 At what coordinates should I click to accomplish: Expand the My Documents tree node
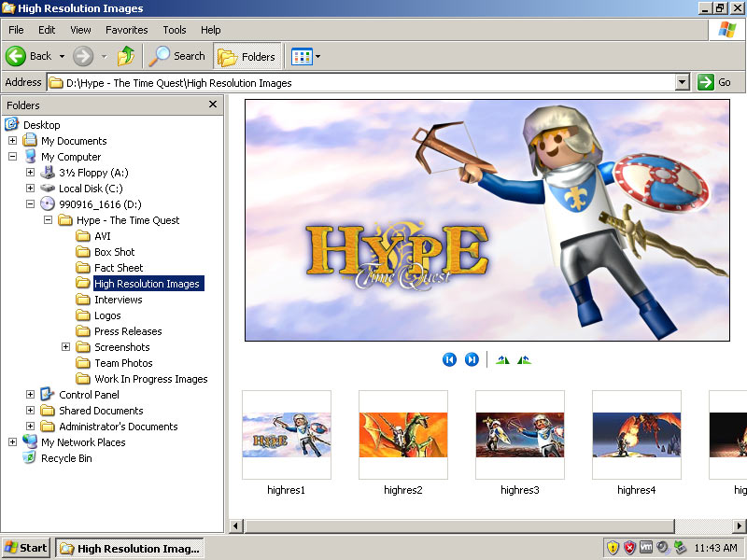[x=12, y=141]
